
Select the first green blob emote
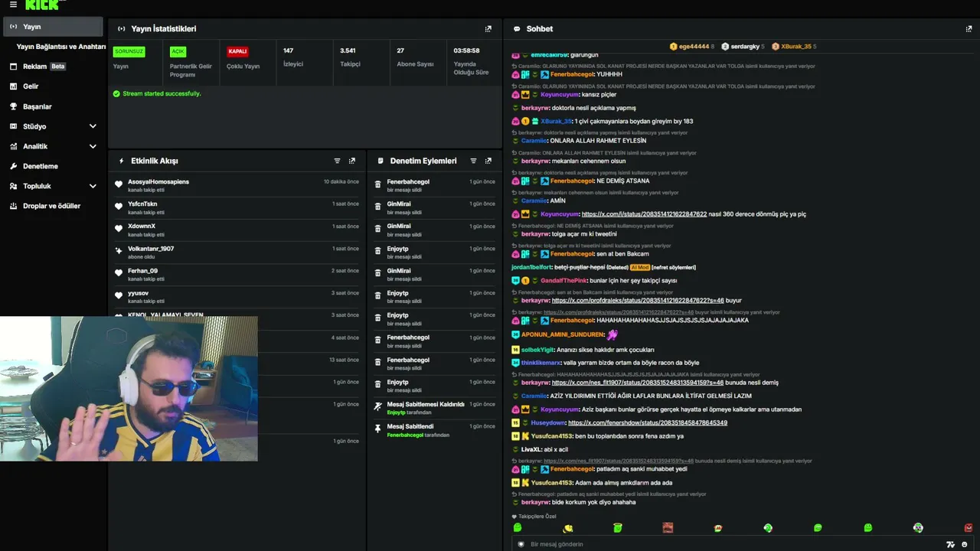point(518,528)
